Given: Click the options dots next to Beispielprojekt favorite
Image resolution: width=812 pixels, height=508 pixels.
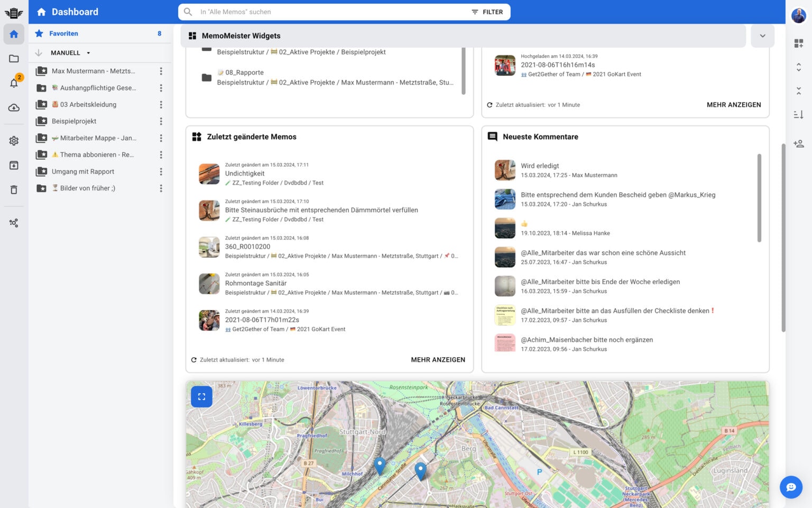Looking at the screenshot, I should click(161, 121).
